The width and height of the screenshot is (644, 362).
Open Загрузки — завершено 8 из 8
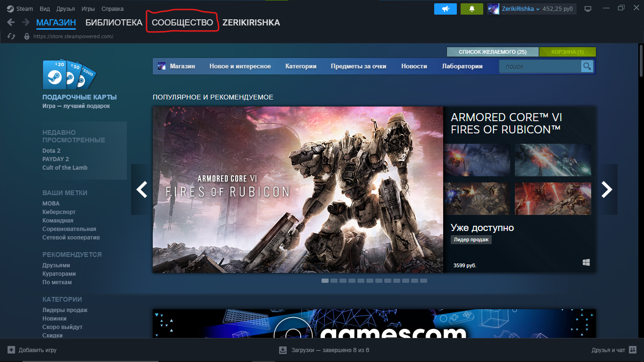click(x=330, y=350)
